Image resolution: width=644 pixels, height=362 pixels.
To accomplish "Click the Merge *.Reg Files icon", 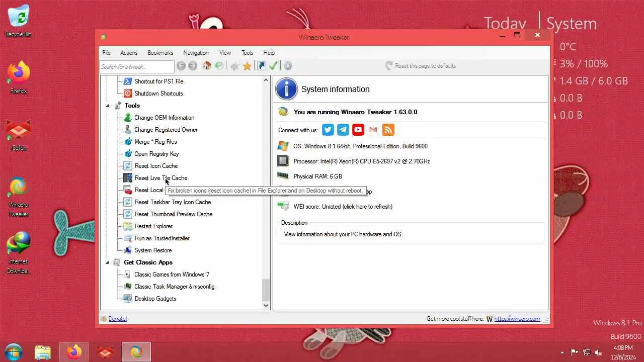I will pos(128,142).
